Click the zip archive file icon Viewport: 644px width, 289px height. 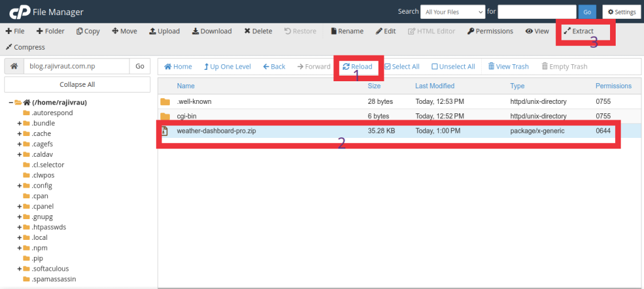tap(165, 131)
